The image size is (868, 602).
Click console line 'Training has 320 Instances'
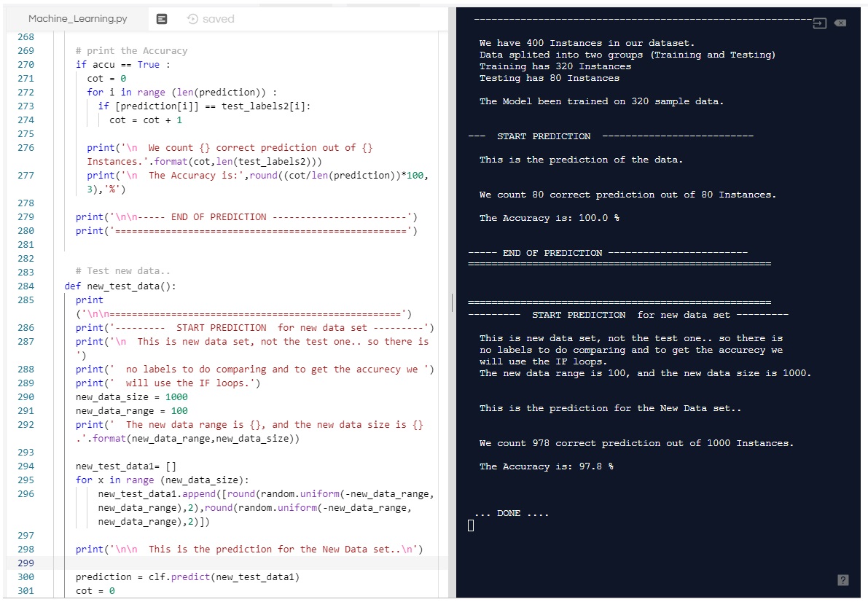(555, 66)
